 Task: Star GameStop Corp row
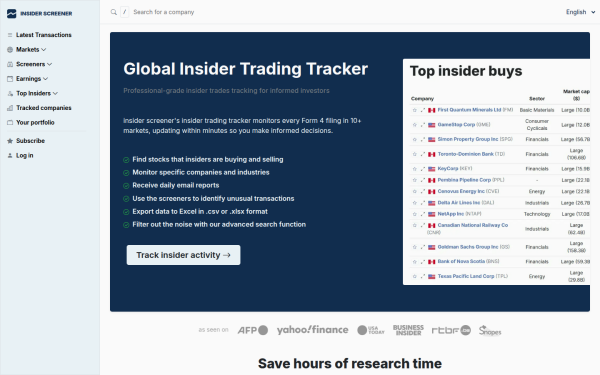coord(414,125)
